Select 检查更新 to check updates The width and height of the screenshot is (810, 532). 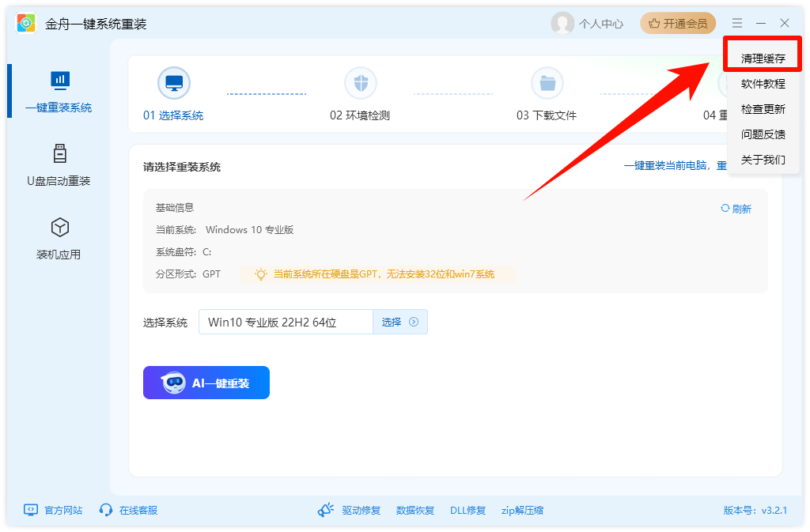coord(762,108)
